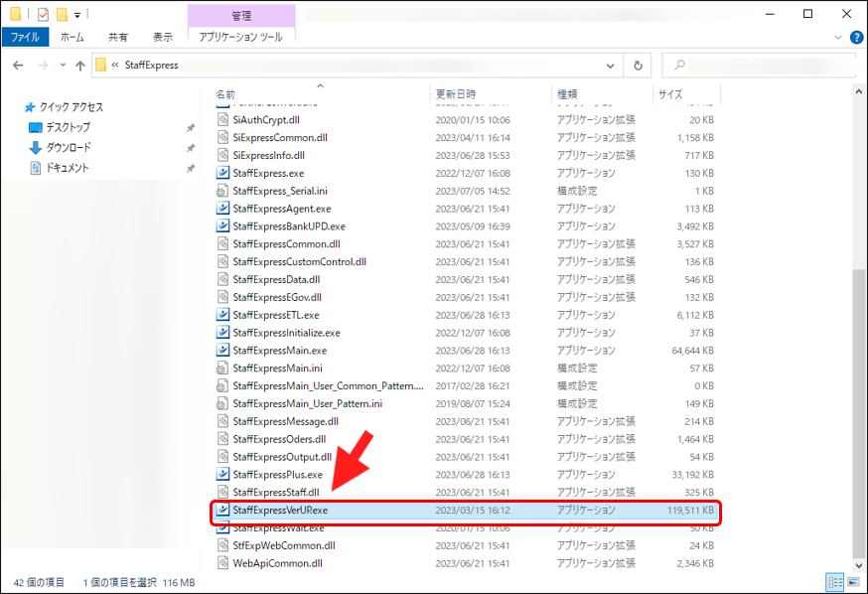Sort files by 更新日時 column
Screen dimensions: 868x594
pos(456,94)
